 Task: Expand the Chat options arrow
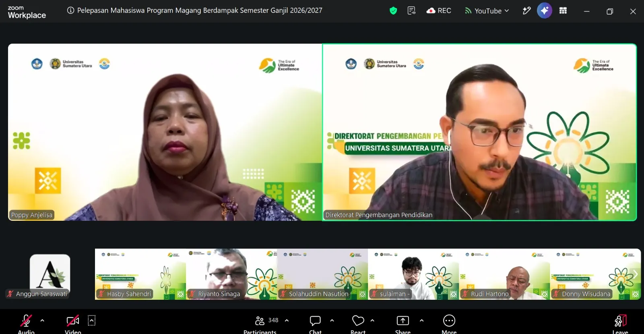click(332, 321)
